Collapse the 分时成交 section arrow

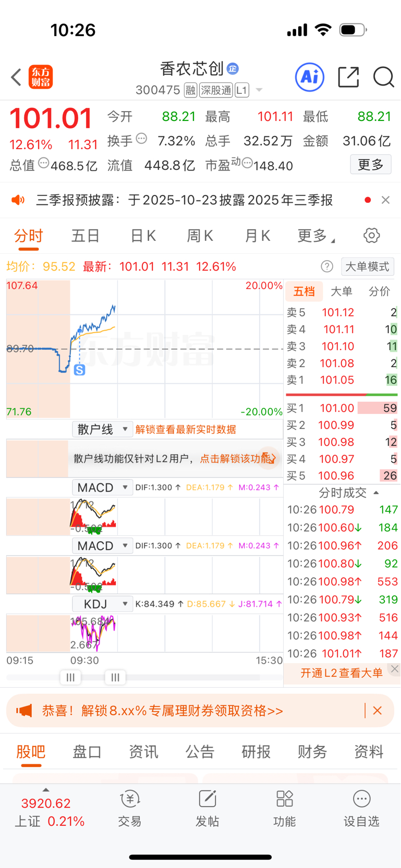tap(376, 493)
